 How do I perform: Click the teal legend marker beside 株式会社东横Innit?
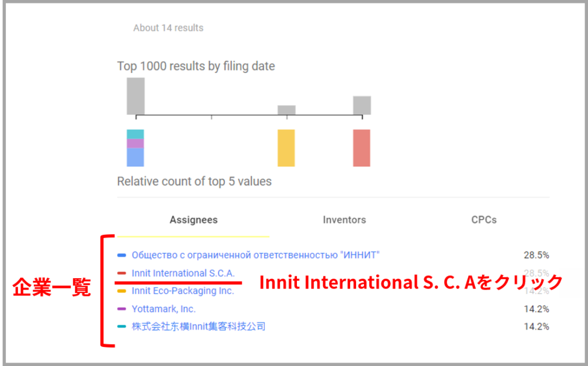pos(122,326)
